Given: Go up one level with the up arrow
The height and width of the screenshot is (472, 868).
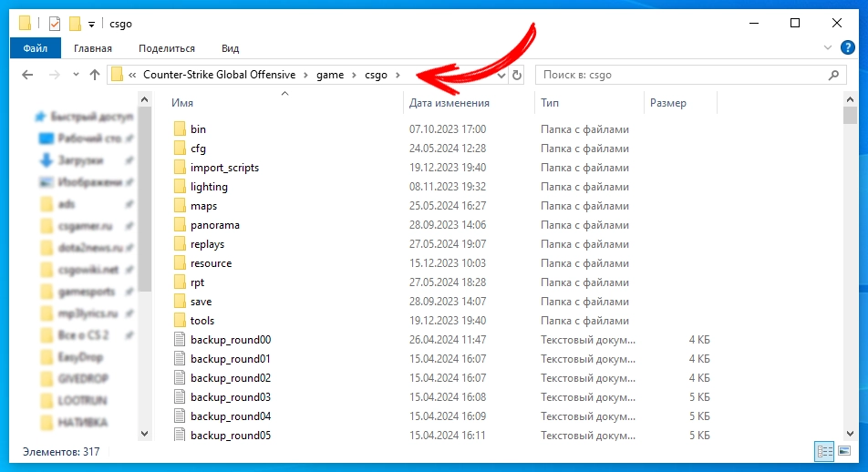Looking at the screenshot, I should (x=95, y=75).
